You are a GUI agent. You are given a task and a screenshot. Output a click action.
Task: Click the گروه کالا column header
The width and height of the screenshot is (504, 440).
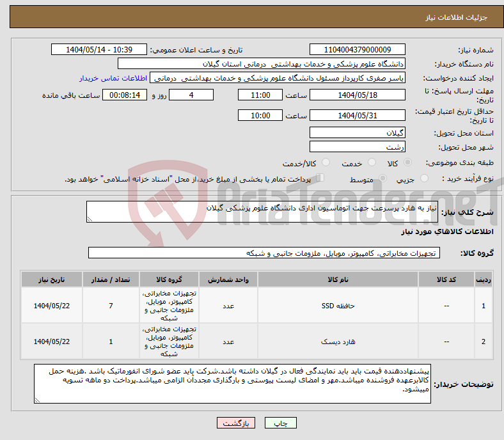(x=169, y=279)
